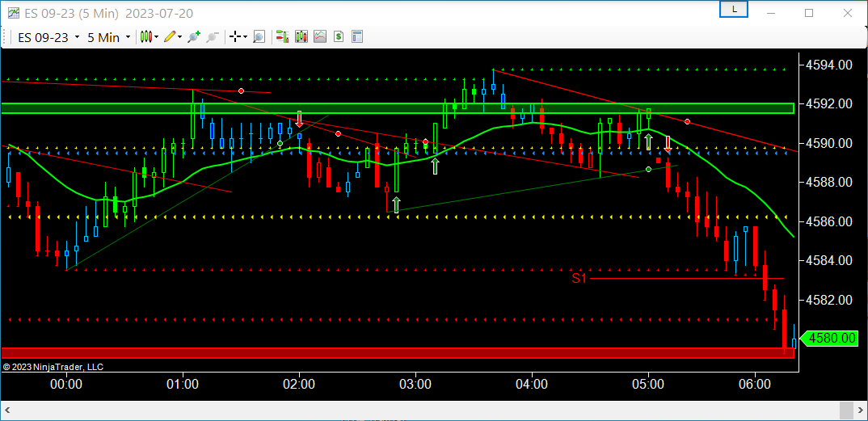This screenshot has width=868, height=421.
Task: Expand the chart style dropdown arrow
Action: click(x=157, y=37)
